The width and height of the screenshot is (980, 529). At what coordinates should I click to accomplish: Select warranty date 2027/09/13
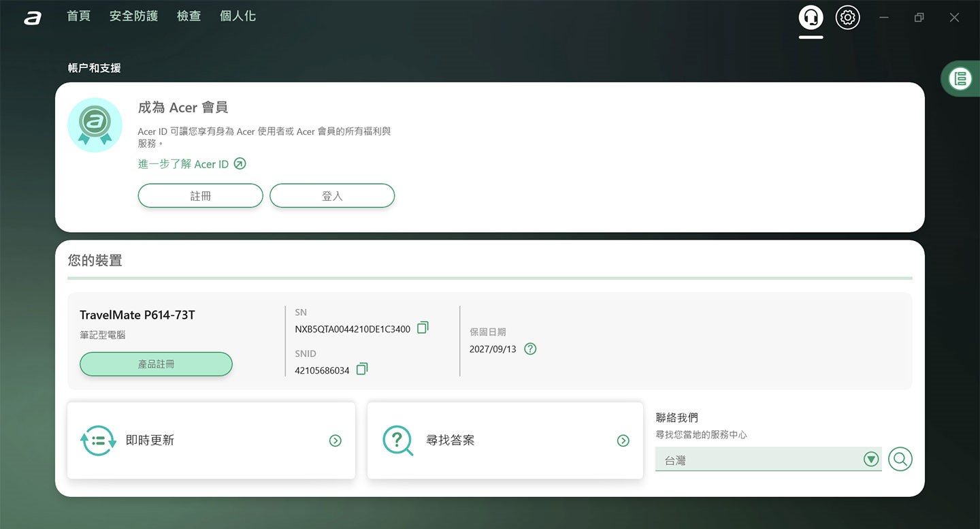(493, 349)
